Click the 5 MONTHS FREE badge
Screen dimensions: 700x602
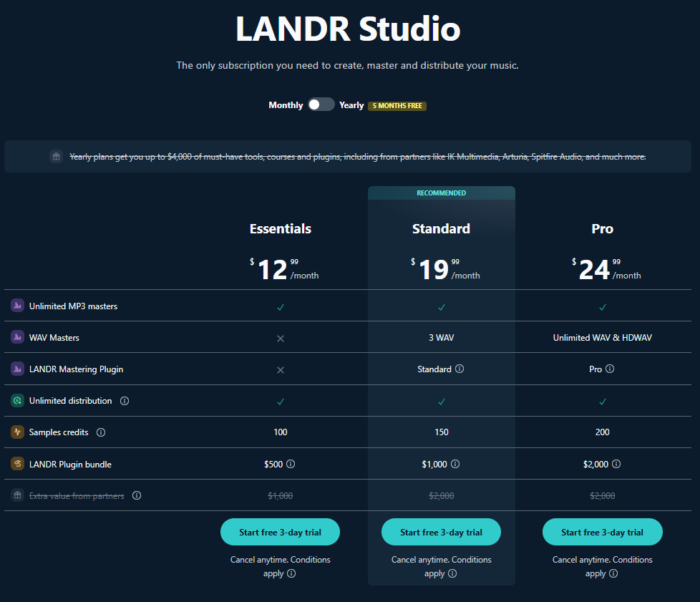(x=397, y=106)
